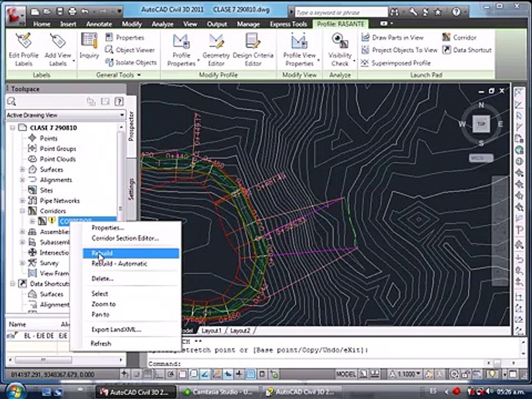The width and height of the screenshot is (532, 399).
Task: Select the Points tree item
Action: (49, 138)
